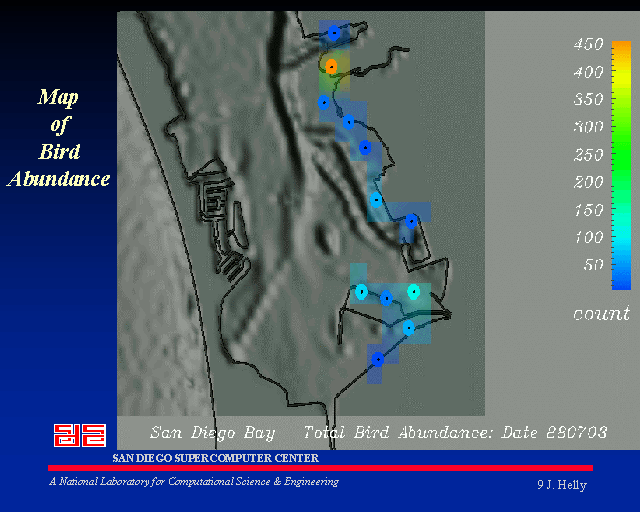Click the '9 J. Helly' footer
Screen dimensions: 640x512
click(x=562, y=485)
